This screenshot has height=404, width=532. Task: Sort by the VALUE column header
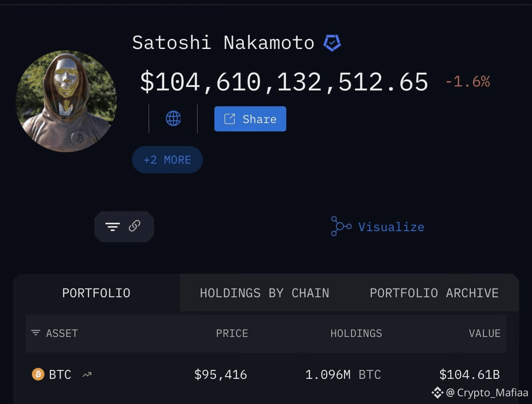(484, 333)
